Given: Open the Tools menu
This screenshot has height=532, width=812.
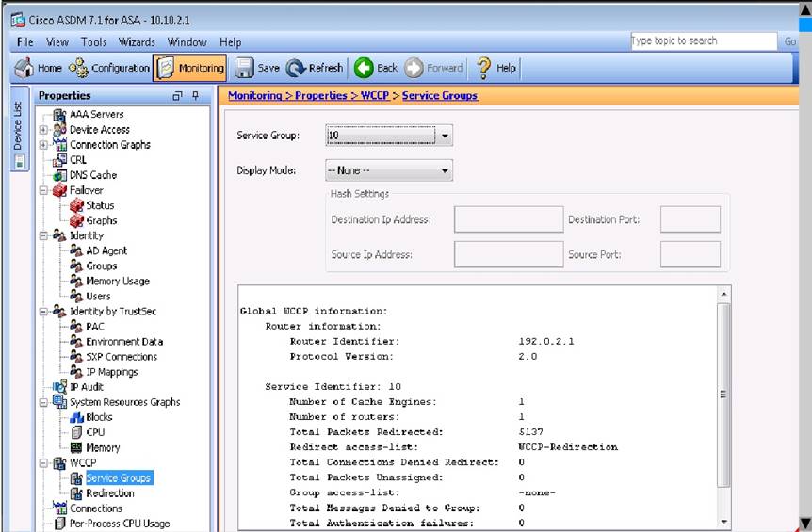Looking at the screenshot, I should tap(93, 42).
